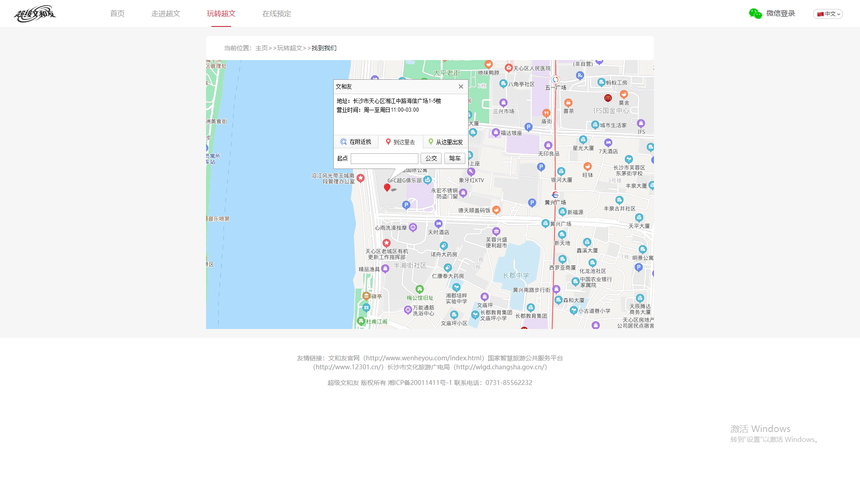Open the www.12301.cn link
This screenshot has height=484, width=860.
tap(349, 367)
